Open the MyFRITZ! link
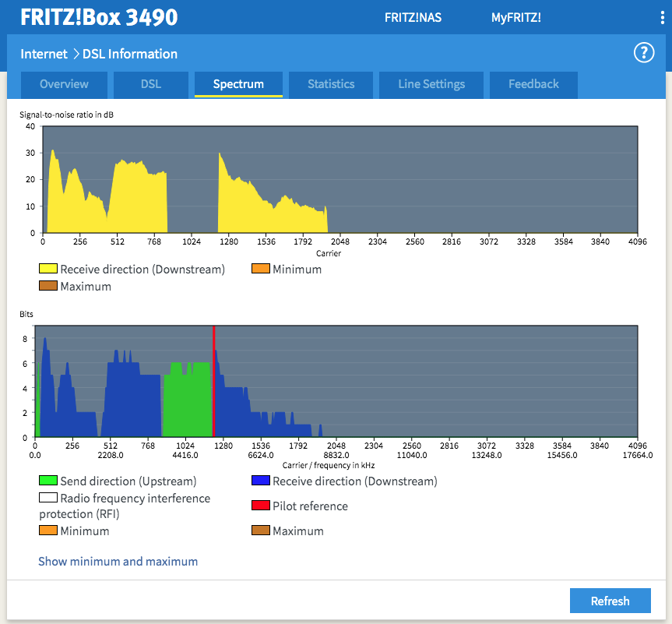 coord(515,17)
